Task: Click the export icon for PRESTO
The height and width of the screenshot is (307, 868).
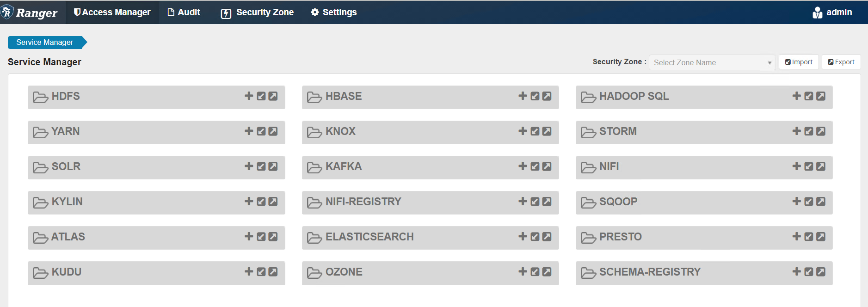Action: click(821, 236)
